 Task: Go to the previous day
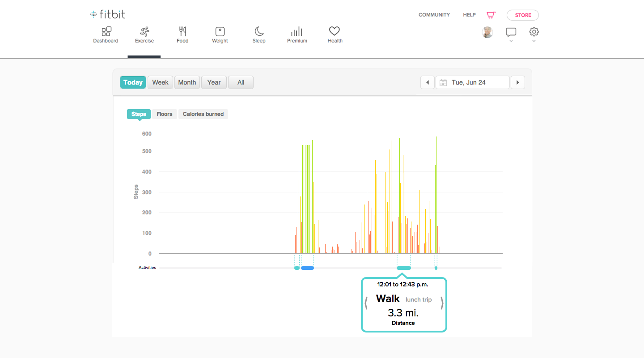click(428, 82)
